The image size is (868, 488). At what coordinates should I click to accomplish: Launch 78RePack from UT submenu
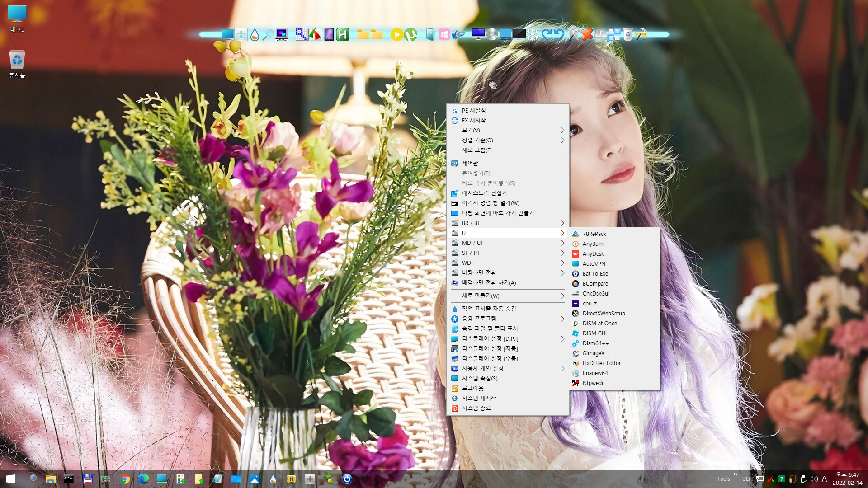(x=613, y=234)
